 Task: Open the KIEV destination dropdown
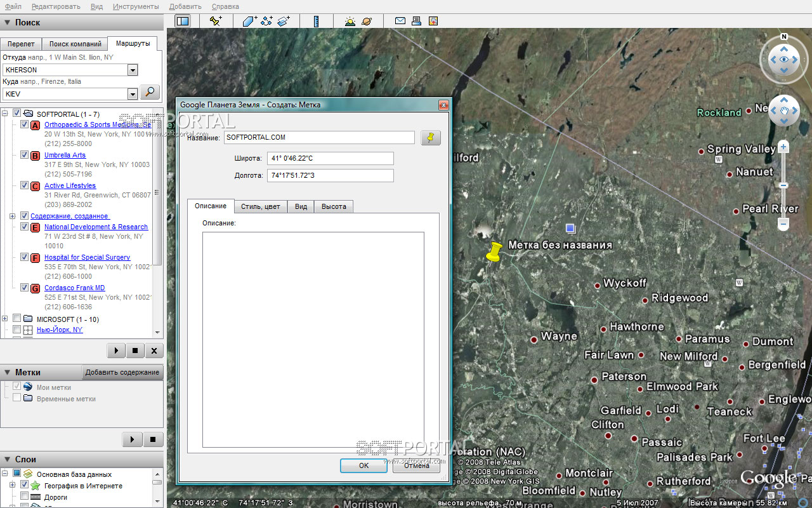(133, 94)
